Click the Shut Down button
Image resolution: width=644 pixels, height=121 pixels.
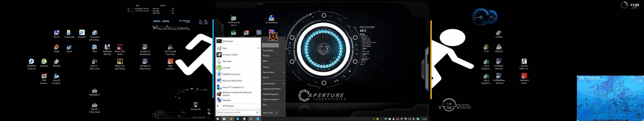[268, 113]
